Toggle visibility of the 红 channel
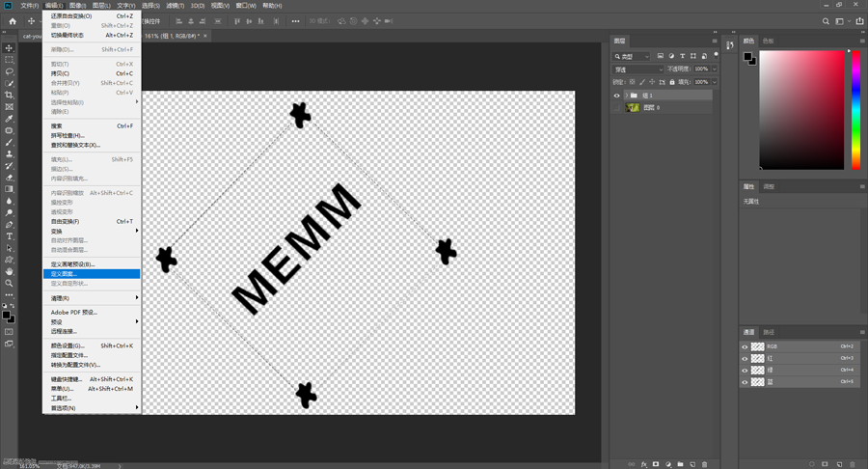 point(745,358)
